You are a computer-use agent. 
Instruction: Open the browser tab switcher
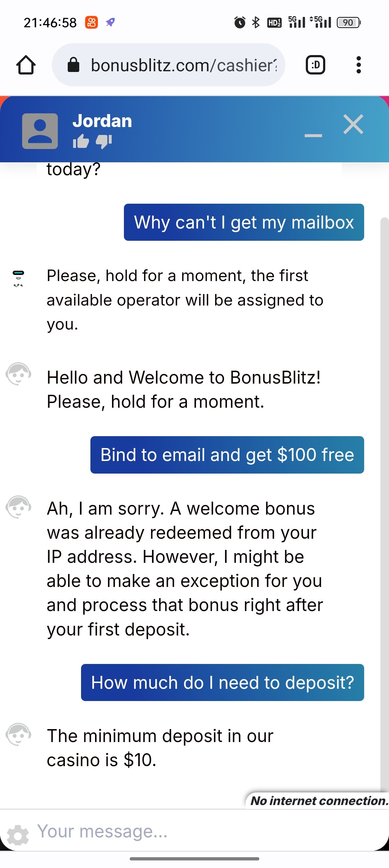pyautogui.click(x=316, y=65)
